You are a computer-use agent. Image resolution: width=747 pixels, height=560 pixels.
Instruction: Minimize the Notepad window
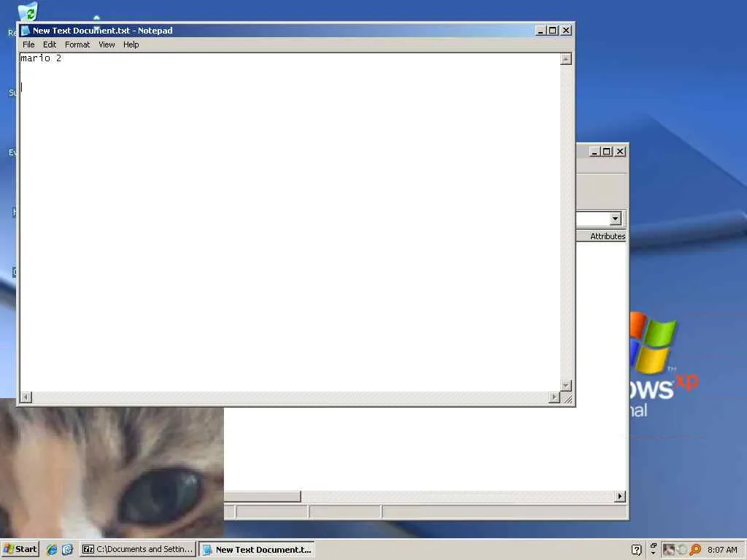coord(541,31)
